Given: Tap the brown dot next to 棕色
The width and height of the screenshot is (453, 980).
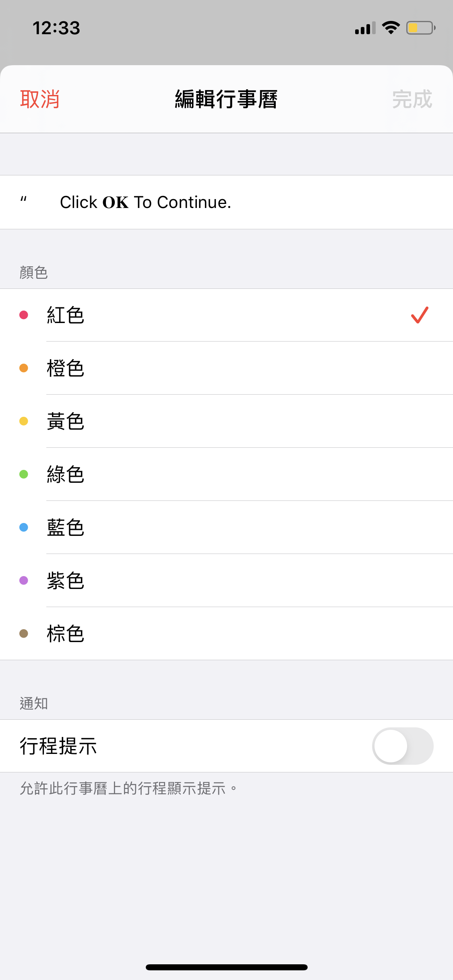Looking at the screenshot, I should click(x=24, y=634).
